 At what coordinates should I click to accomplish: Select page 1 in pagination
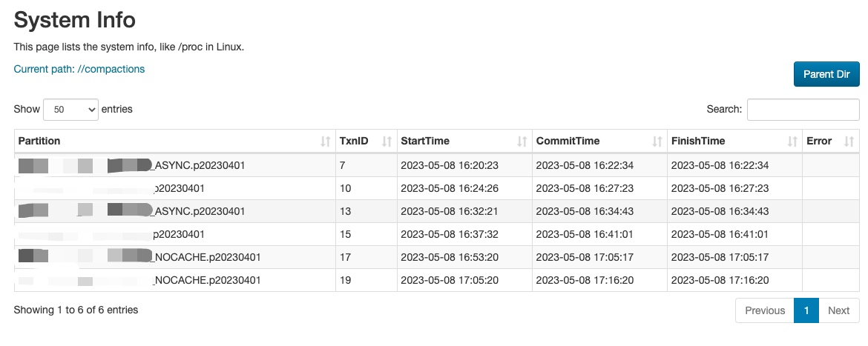point(806,310)
